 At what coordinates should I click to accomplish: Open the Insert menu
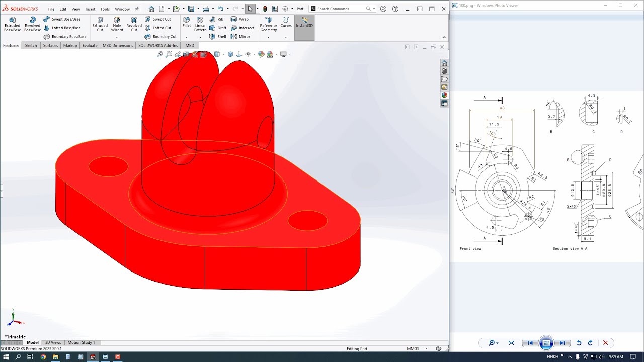click(x=90, y=9)
